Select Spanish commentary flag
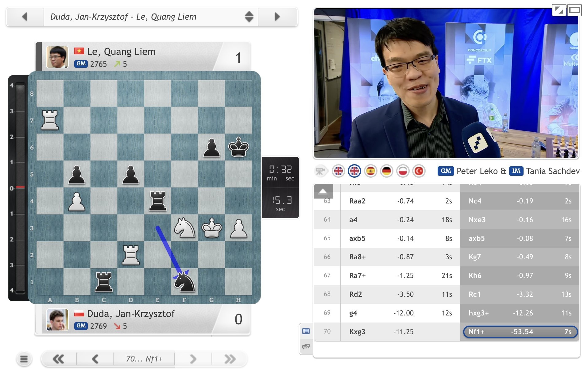The height and width of the screenshot is (375, 588). click(370, 171)
